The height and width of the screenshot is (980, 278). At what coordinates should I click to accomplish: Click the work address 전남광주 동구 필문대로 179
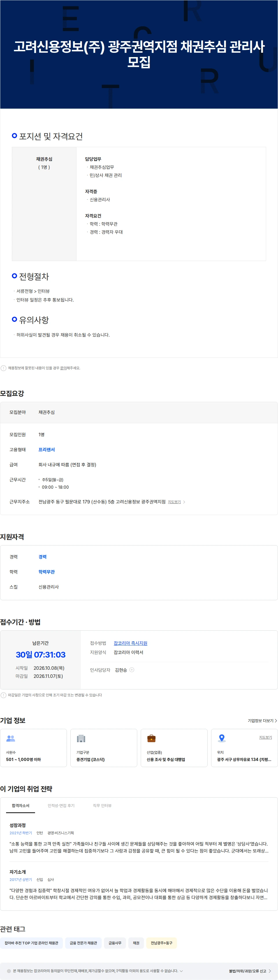[x=102, y=502]
